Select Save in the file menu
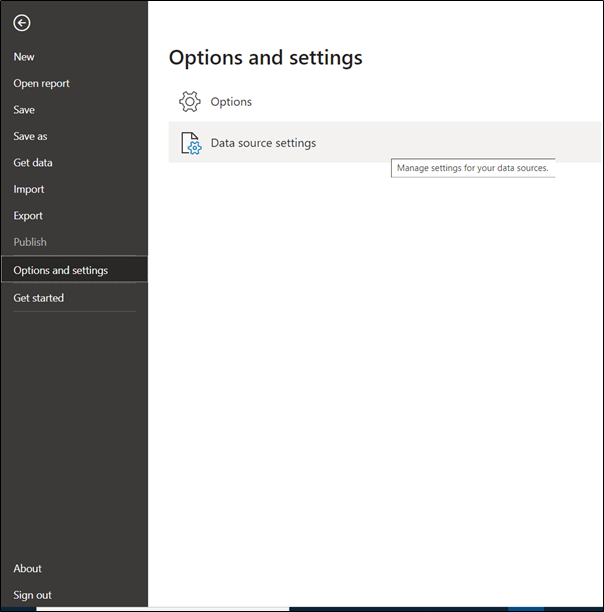604x612 pixels. pyautogui.click(x=24, y=110)
